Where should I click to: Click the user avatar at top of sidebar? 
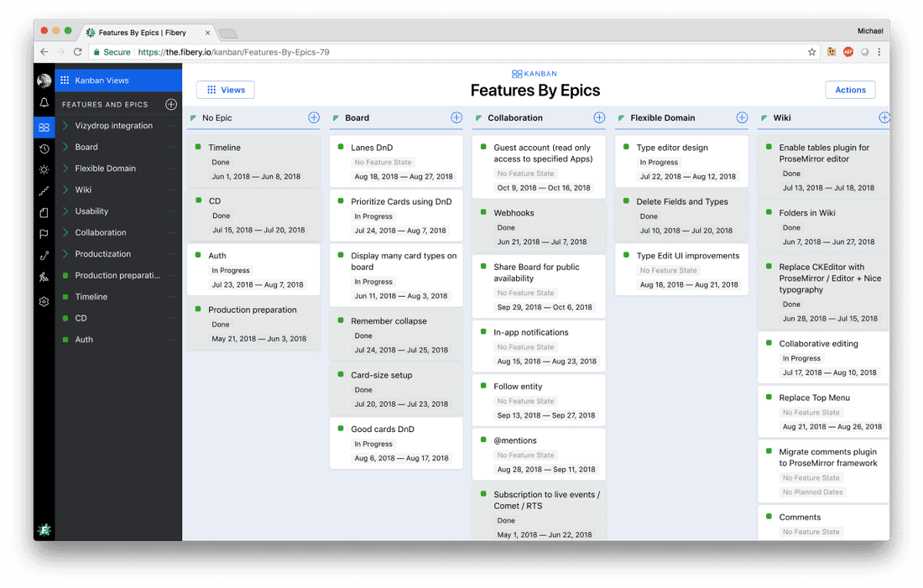[44, 81]
